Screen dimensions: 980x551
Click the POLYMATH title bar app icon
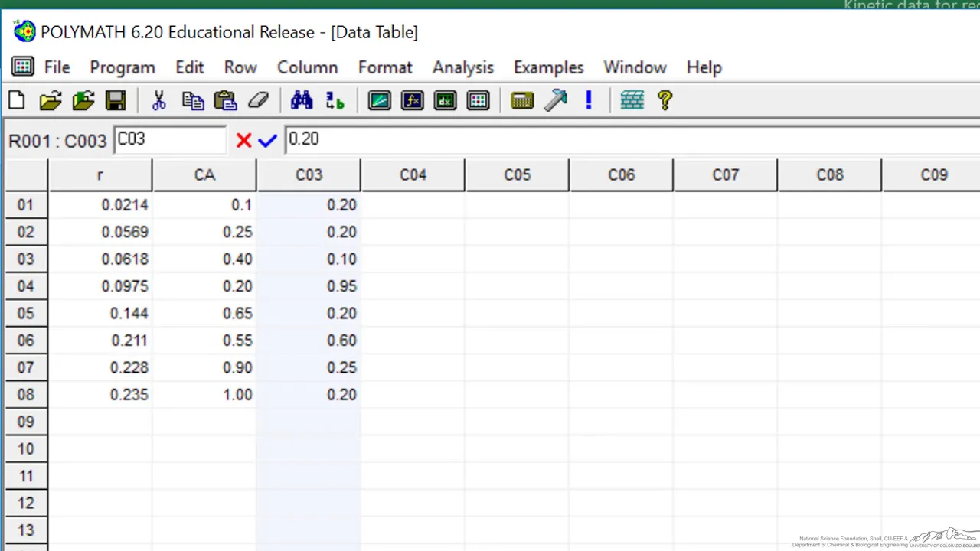click(24, 31)
